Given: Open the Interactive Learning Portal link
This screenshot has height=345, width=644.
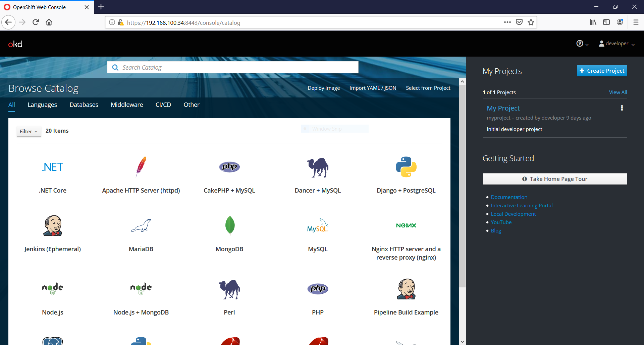Looking at the screenshot, I should pyautogui.click(x=522, y=206).
